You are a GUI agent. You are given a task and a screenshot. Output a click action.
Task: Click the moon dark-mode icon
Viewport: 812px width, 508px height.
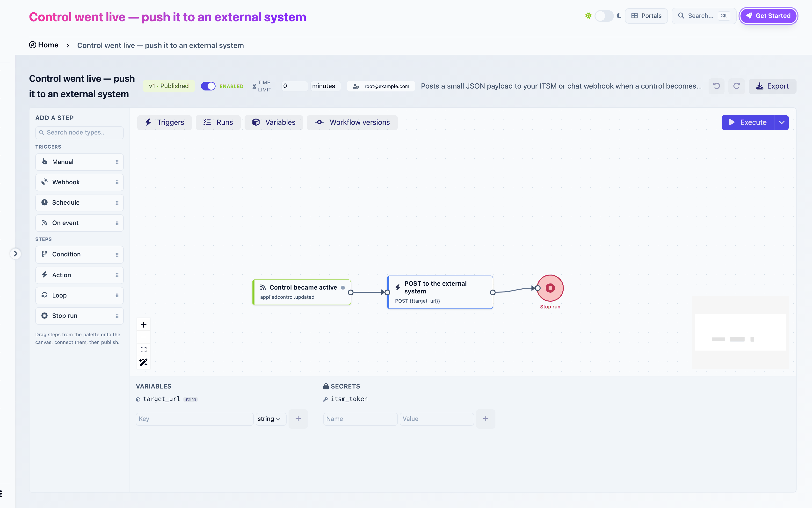[x=619, y=16]
